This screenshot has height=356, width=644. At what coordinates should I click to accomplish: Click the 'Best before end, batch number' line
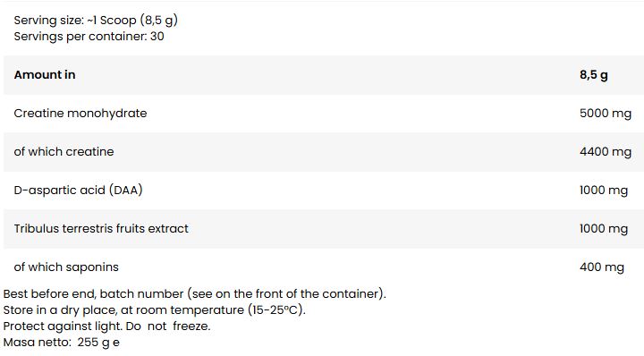(x=195, y=294)
